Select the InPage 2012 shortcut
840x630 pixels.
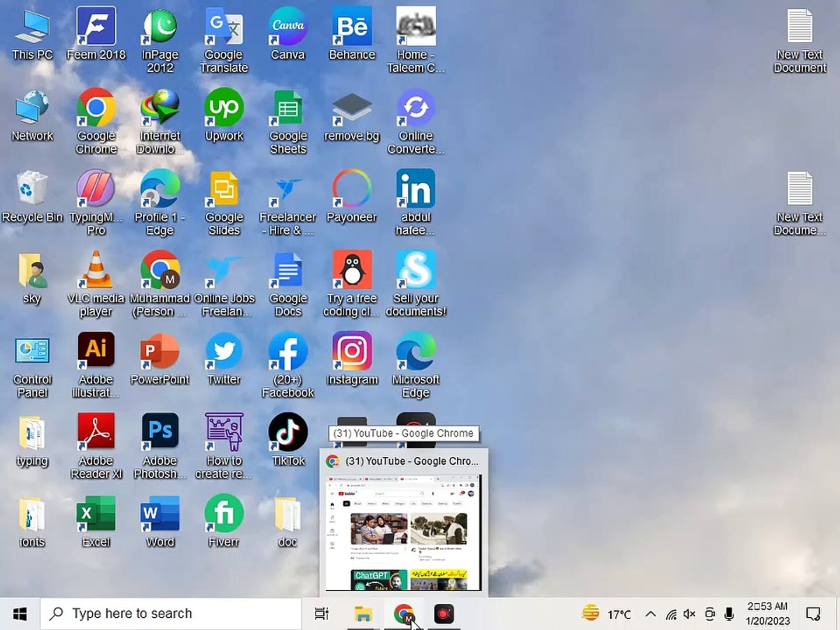point(160,41)
